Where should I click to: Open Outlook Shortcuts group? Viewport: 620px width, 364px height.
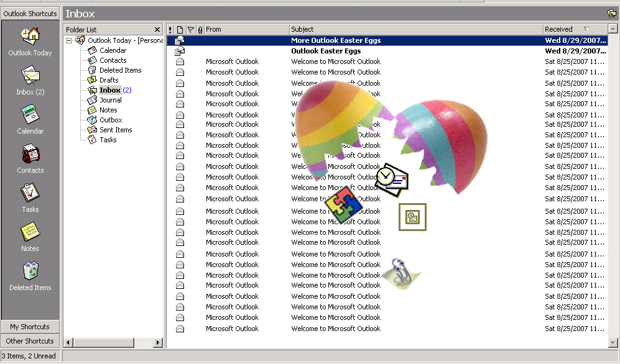[x=30, y=14]
